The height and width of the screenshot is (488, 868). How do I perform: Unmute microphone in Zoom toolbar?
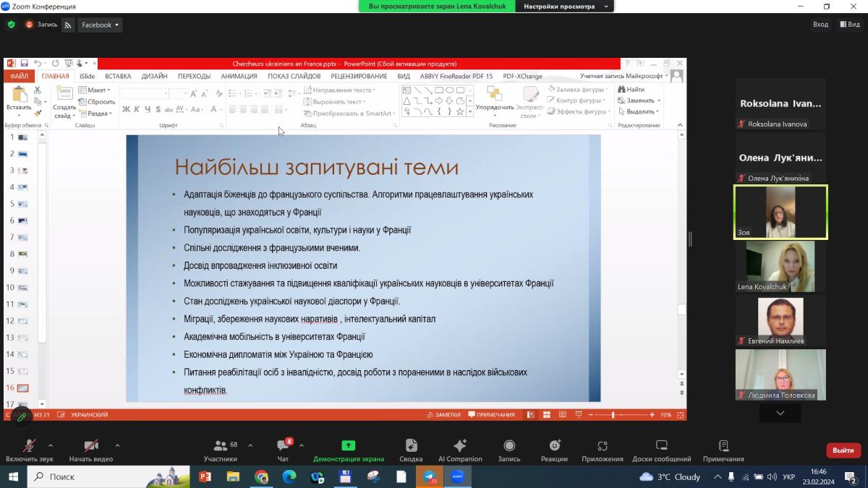30,447
